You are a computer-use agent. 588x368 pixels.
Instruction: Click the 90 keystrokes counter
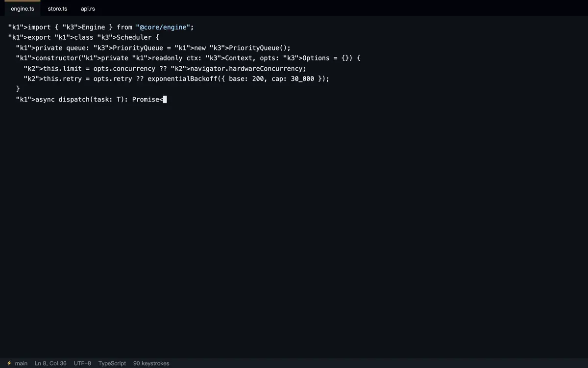(x=151, y=363)
